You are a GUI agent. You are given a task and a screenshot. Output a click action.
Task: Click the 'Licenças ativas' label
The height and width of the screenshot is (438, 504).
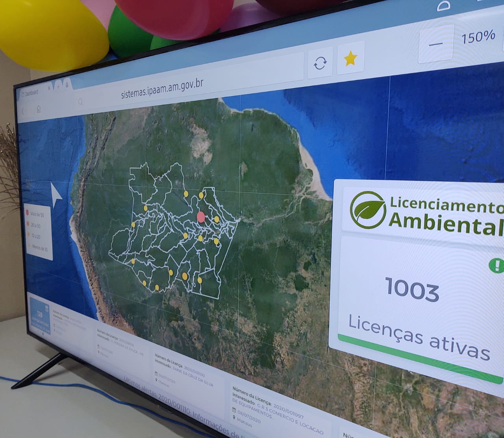(x=419, y=338)
